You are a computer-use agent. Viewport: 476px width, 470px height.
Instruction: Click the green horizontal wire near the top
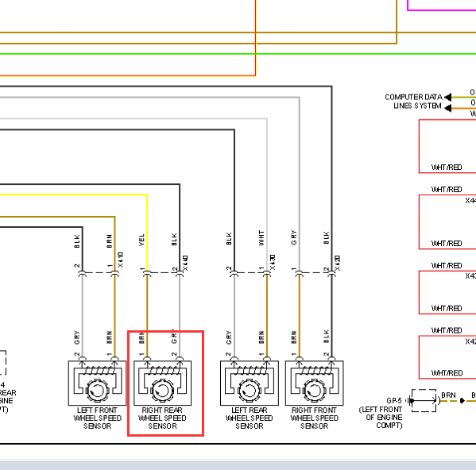[238, 54]
